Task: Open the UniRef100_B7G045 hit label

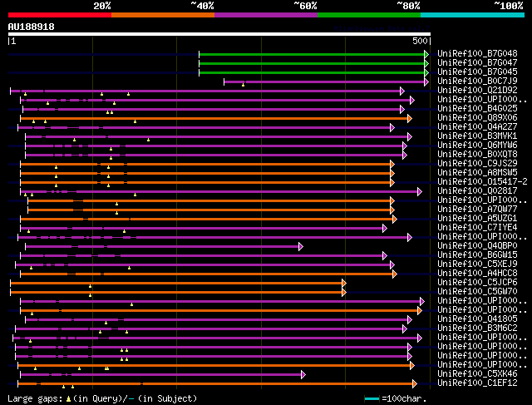Action: click(477, 72)
